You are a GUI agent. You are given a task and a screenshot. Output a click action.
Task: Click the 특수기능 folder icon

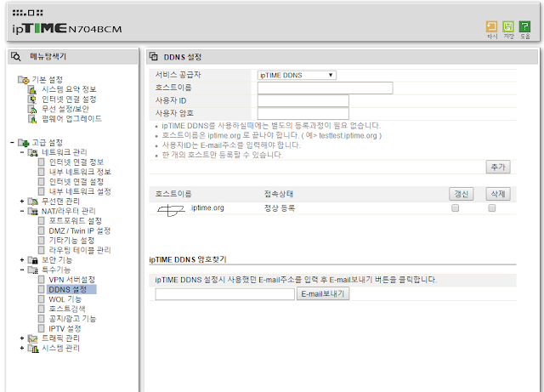[33, 270]
